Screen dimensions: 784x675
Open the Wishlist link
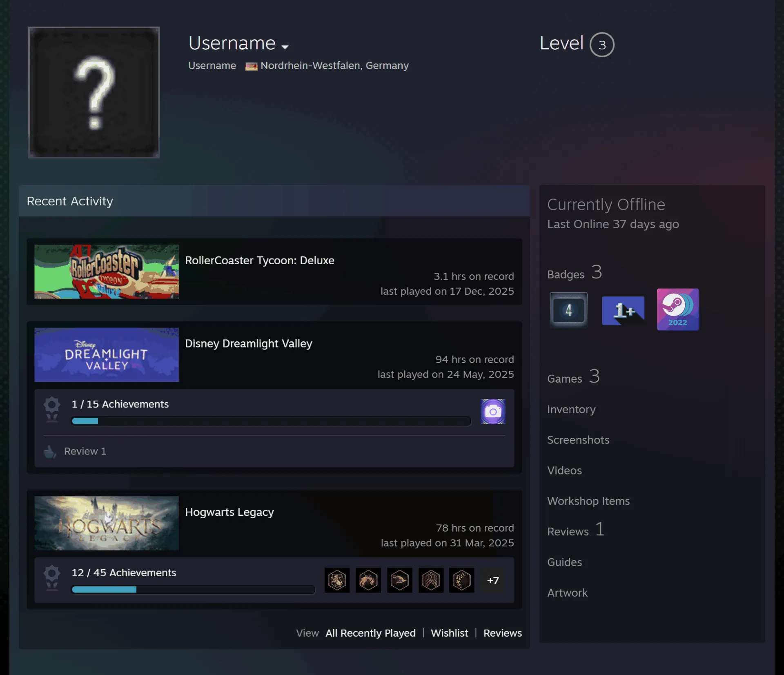click(450, 633)
